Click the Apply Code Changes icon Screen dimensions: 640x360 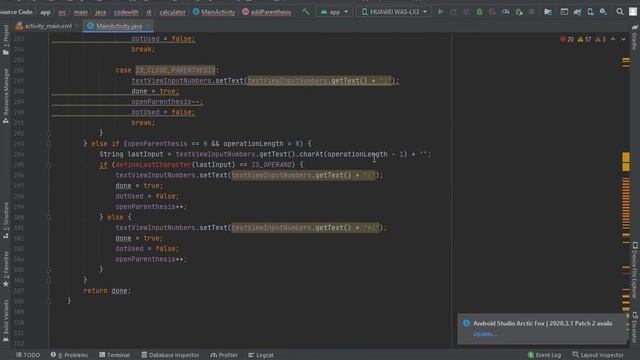coord(467,12)
